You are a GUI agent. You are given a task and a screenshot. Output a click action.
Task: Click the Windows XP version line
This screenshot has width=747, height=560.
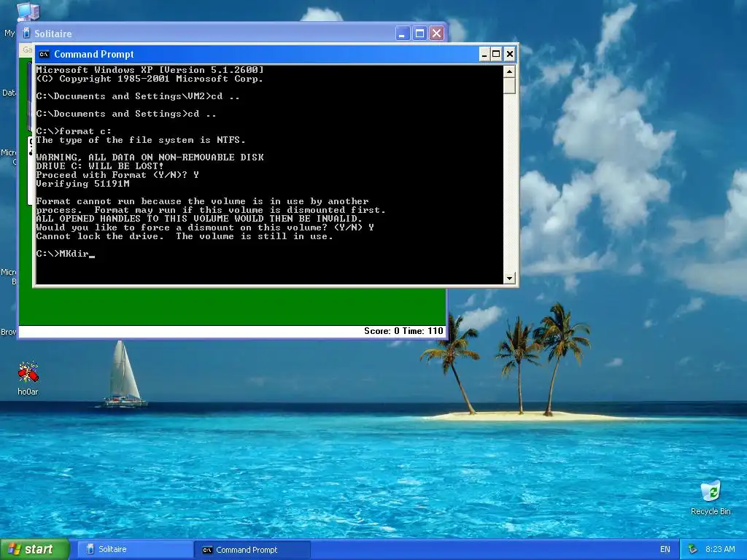[x=150, y=70]
